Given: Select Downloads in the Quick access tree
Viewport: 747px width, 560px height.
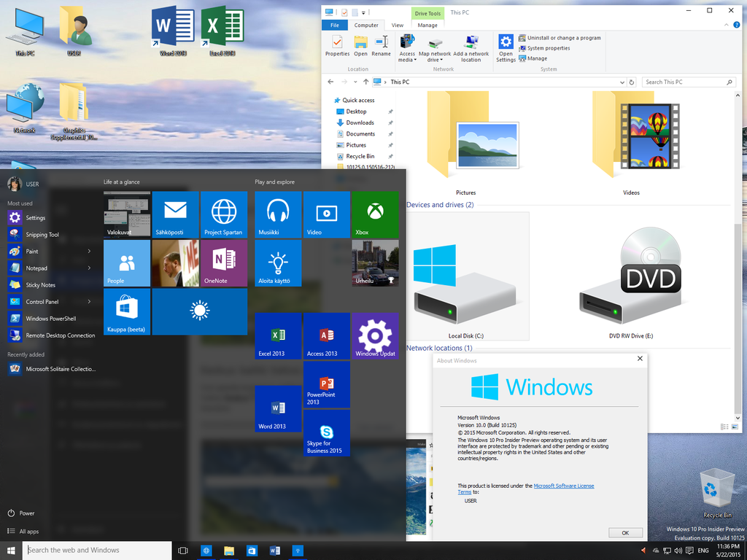Looking at the screenshot, I should (360, 122).
